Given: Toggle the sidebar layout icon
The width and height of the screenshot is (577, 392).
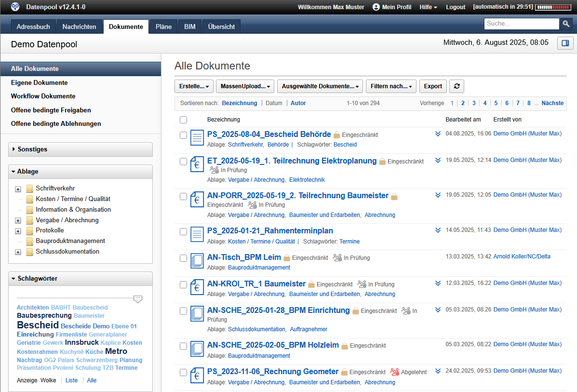Looking at the screenshot, I should (565, 43).
